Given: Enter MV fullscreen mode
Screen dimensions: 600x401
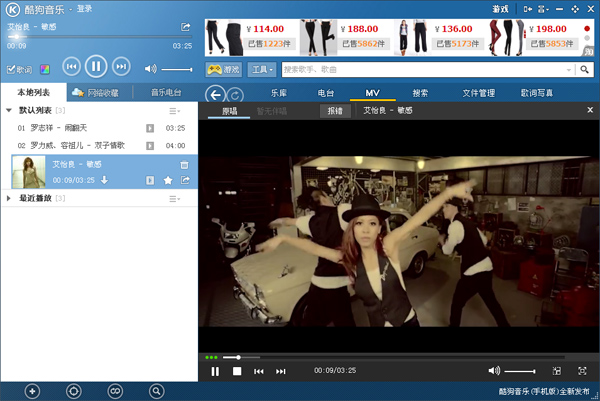Looking at the screenshot, I should pyautogui.click(x=582, y=371).
